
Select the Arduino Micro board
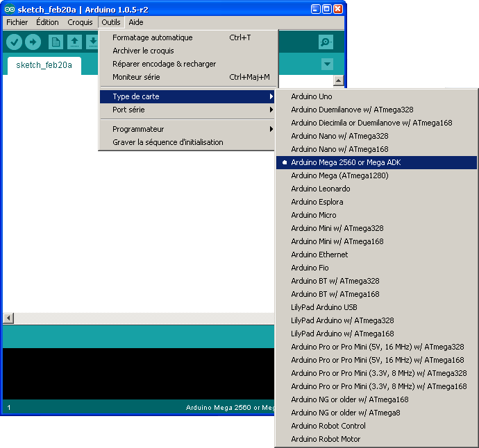376,215
